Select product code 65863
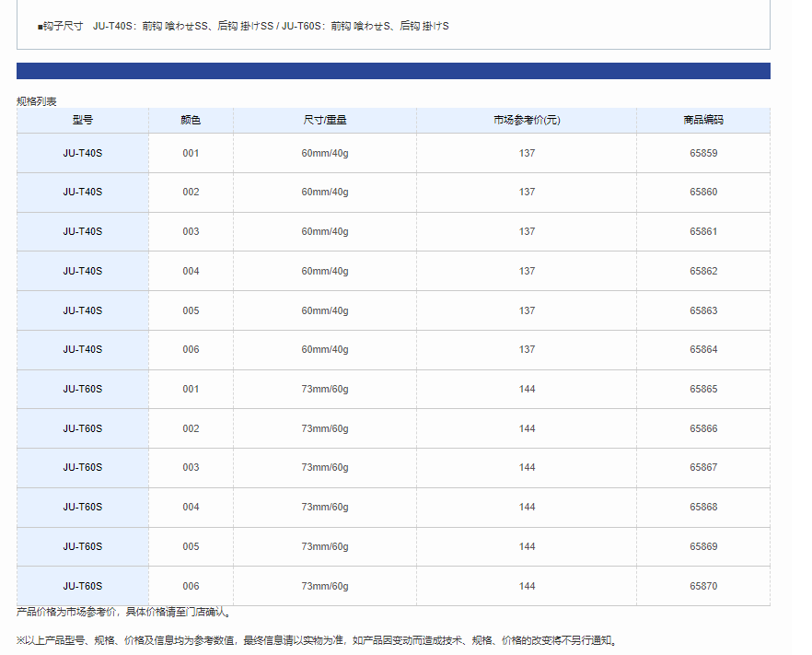812x655 pixels. pos(703,311)
